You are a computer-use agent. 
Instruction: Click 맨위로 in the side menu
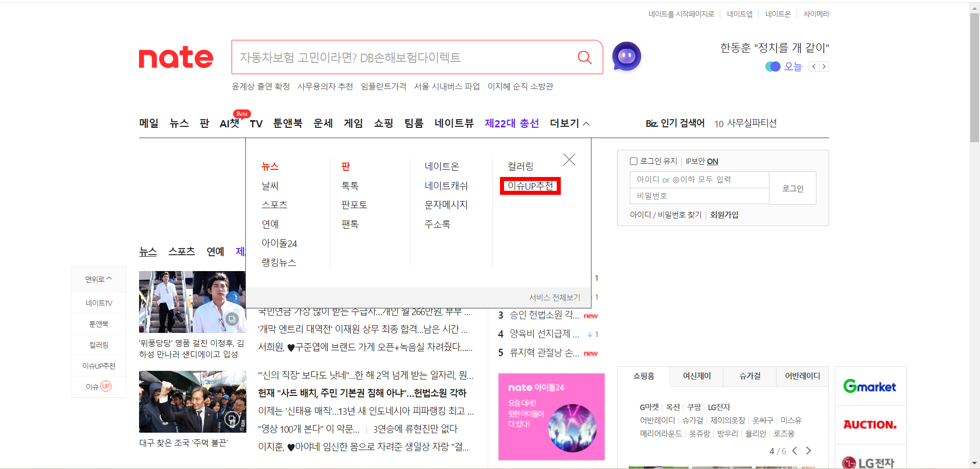coord(99,279)
